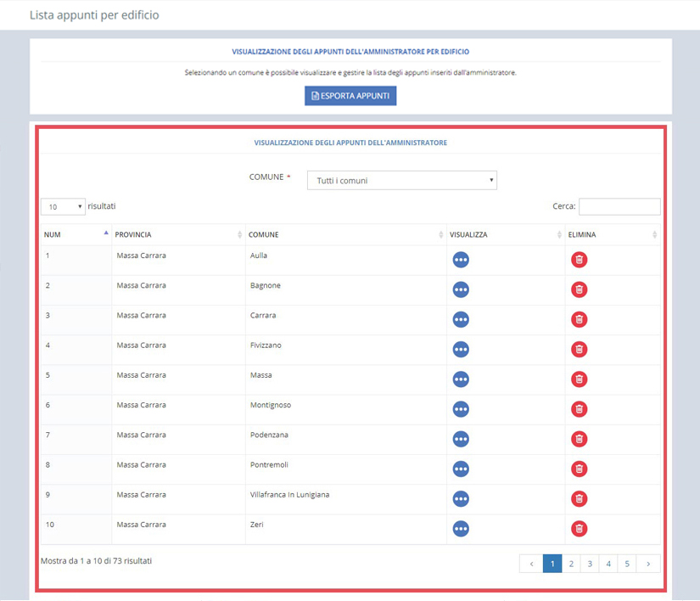Click the 'Lista appunti per edificio' page title

pos(94,15)
